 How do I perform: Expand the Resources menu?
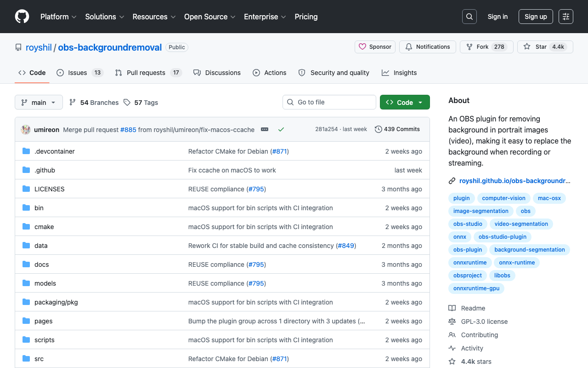(154, 17)
